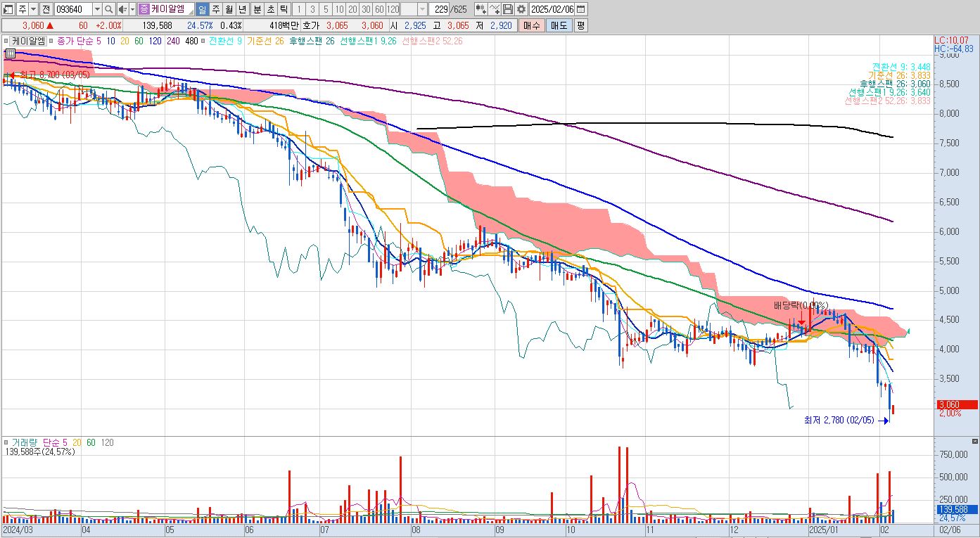This screenshot has height=538, width=980.
Task: Expand the stock code 093640 dropdown
Action: (97, 9)
